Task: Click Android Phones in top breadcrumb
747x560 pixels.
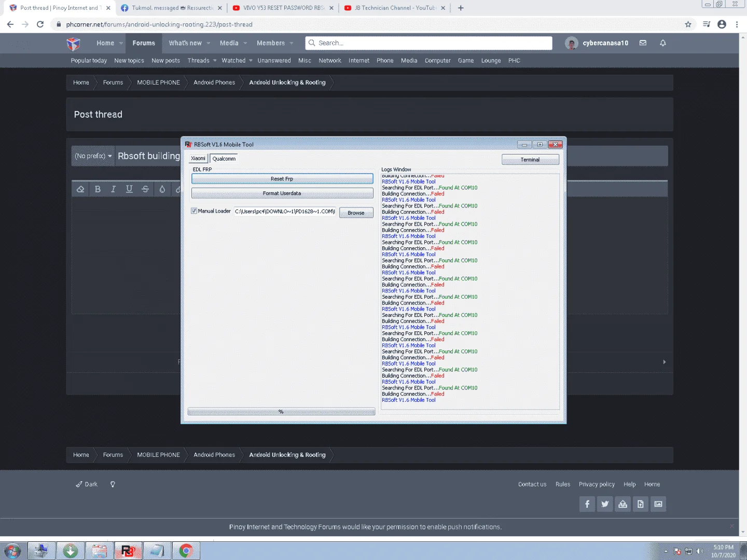Action: (x=214, y=82)
